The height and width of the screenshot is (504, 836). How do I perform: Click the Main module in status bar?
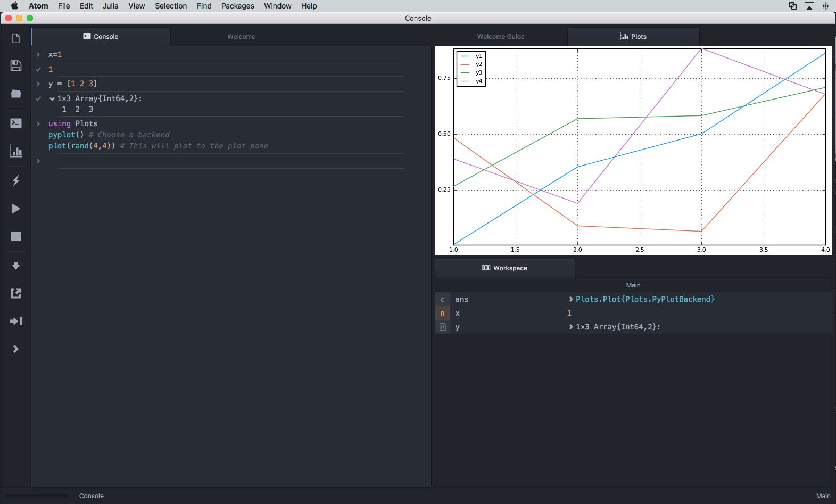[x=823, y=496]
